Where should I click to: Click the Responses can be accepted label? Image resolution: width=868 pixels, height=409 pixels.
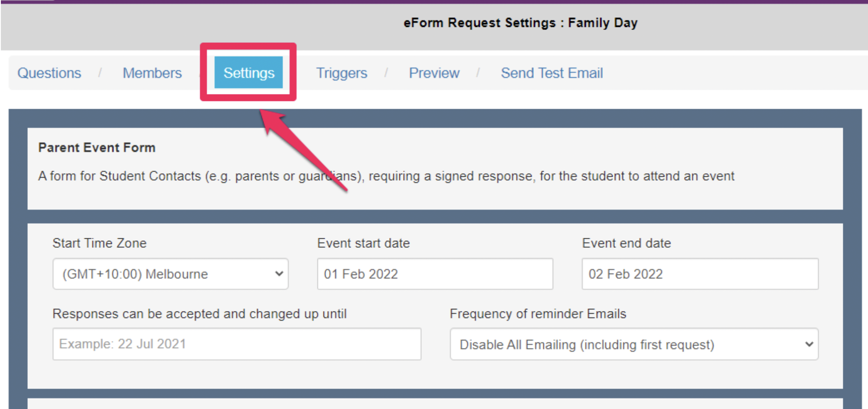click(199, 314)
